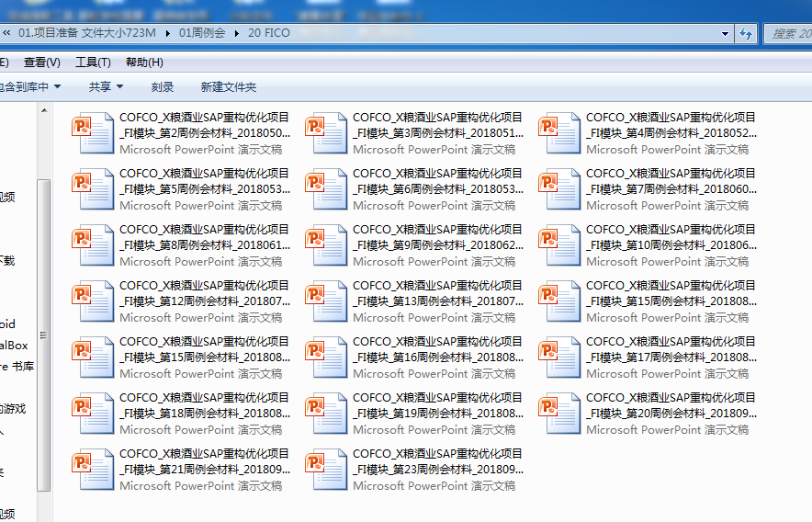Click the 刻录 toolbar button
This screenshot has width=812, height=522.
[162, 86]
